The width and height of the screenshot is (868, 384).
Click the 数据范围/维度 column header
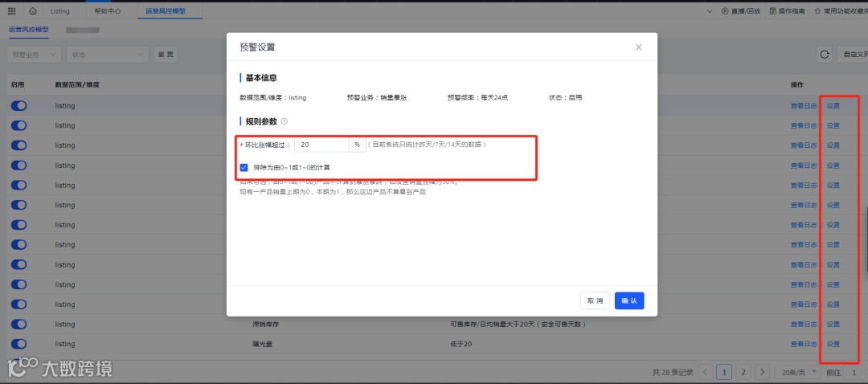[77, 84]
